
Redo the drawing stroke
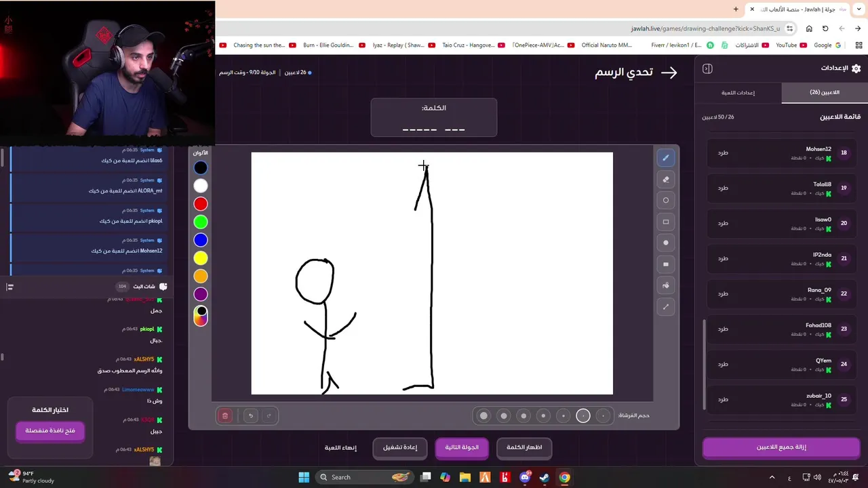click(x=269, y=415)
